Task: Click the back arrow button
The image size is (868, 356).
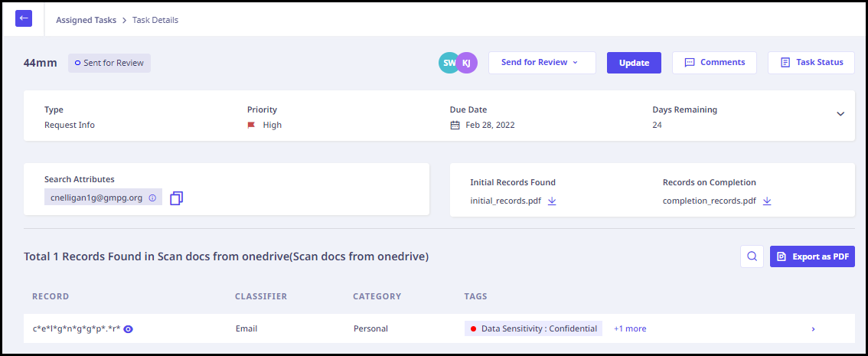Action: (x=24, y=18)
